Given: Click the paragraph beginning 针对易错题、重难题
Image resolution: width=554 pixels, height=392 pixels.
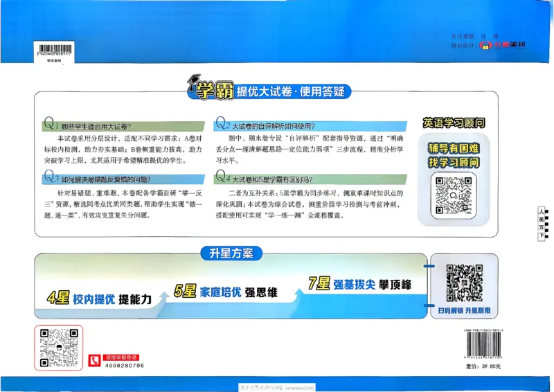Looking at the screenshot, I should coord(123,204).
